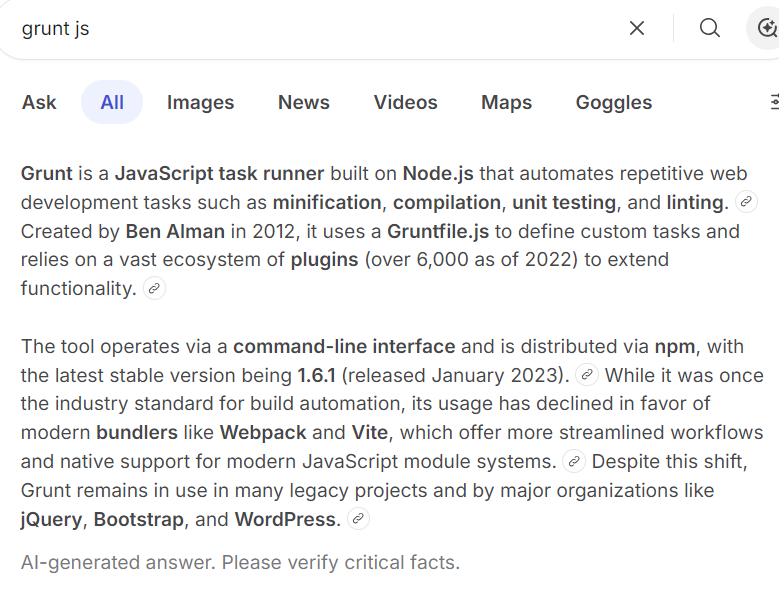Click the bold word Webpack
Image resolution: width=779 pixels, height=596 pixels.
click(x=263, y=433)
